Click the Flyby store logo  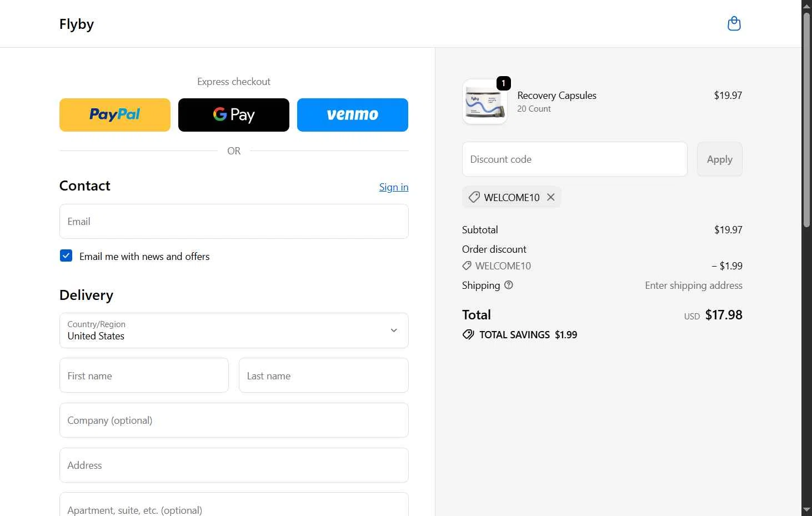pos(77,24)
